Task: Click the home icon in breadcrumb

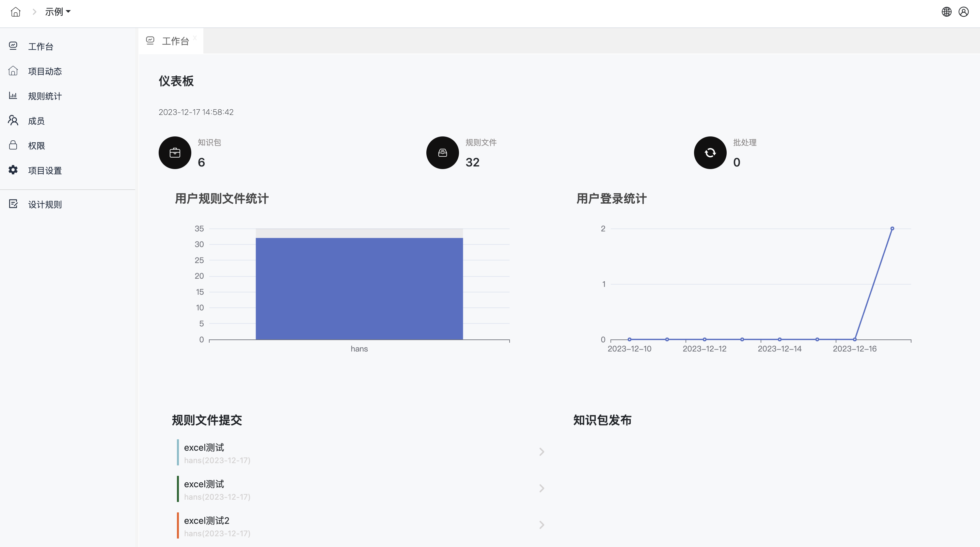Action: click(x=16, y=12)
